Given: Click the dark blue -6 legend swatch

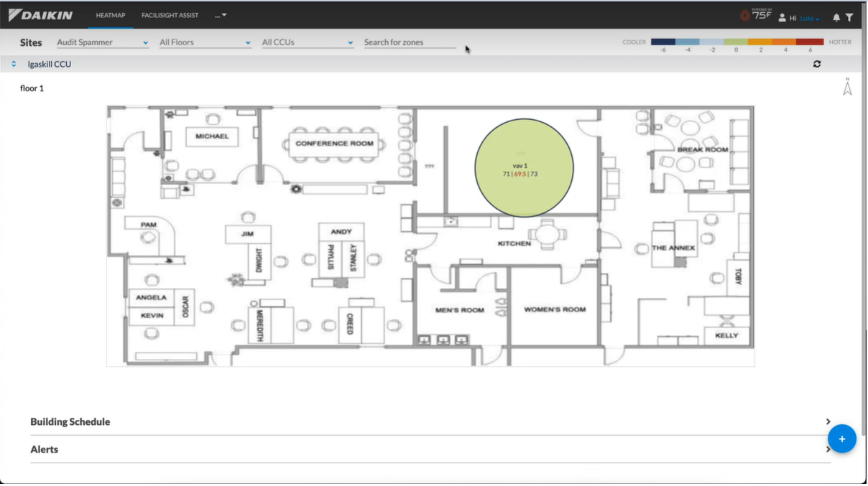Looking at the screenshot, I should (x=662, y=42).
